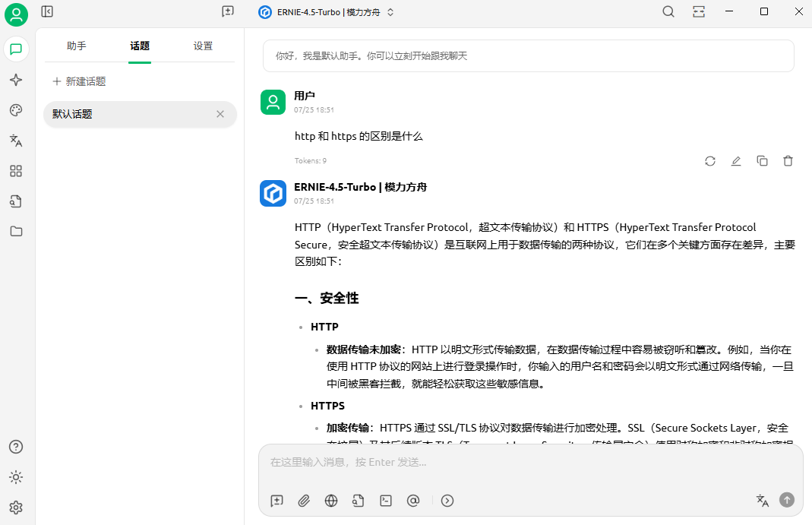
Task: Open the Files folder icon in sidebar
Action: click(16, 231)
